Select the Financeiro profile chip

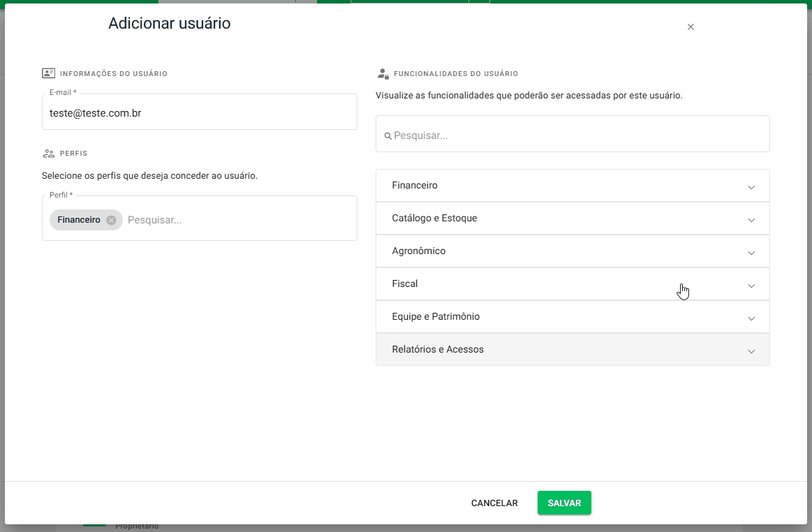pyautogui.click(x=78, y=219)
